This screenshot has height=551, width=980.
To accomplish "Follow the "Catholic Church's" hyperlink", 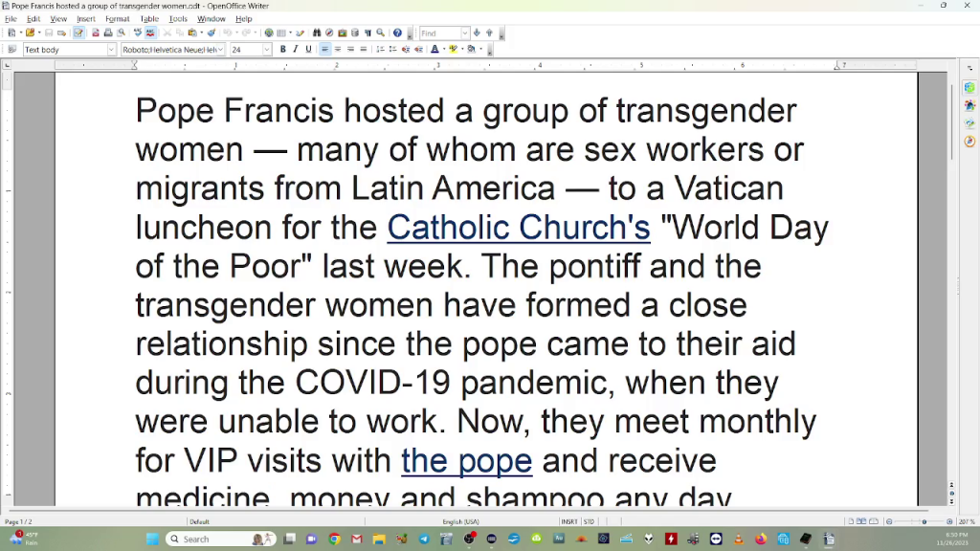I will click(519, 228).
